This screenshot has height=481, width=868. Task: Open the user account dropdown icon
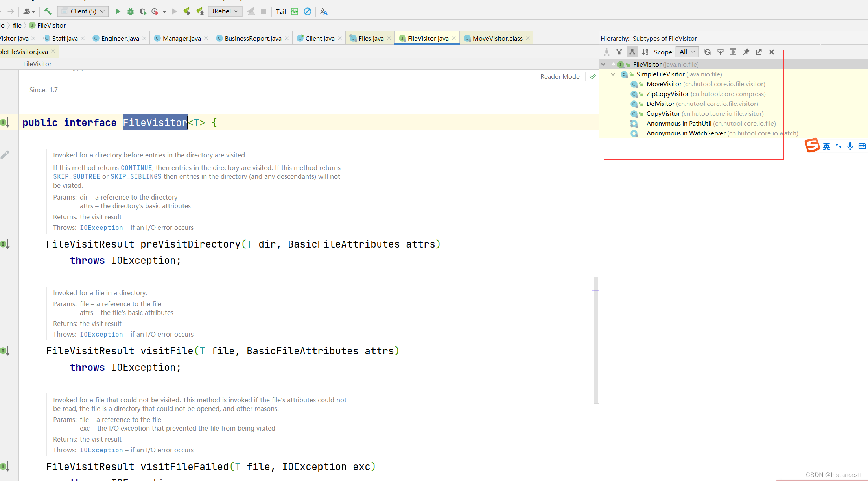pyautogui.click(x=29, y=11)
